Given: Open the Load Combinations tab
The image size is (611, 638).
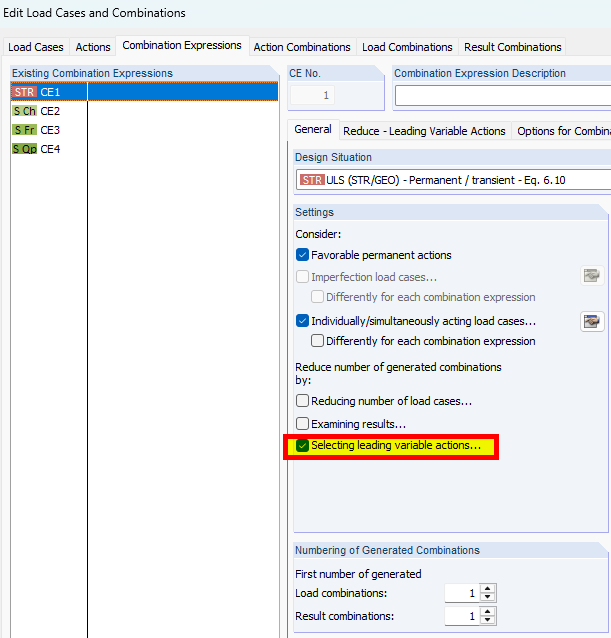Looking at the screenshot, I should pos(407,47).
